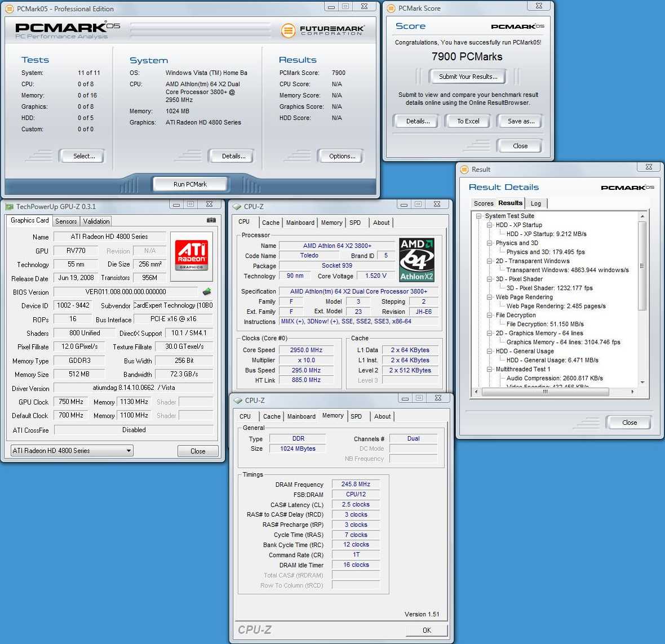This screenshot has height=644, width=665.
Task: Click Details... under System in PCMark05
Action: click(x=232, y=156)
